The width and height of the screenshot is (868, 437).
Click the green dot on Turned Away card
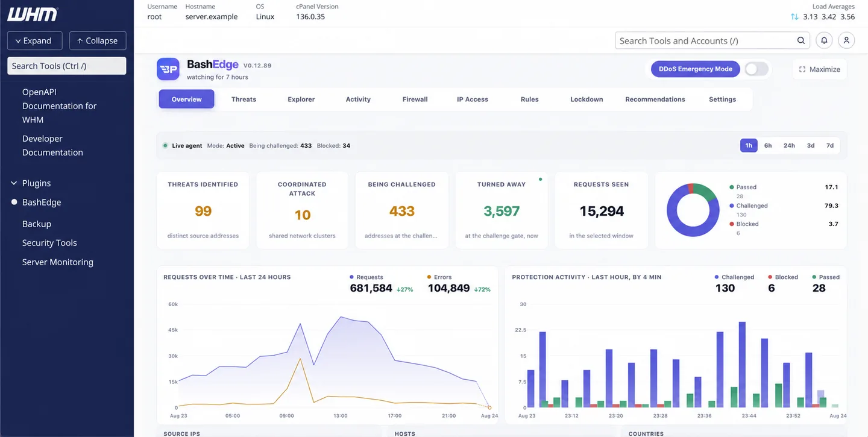pyautogui.click(x=540, y=179)
